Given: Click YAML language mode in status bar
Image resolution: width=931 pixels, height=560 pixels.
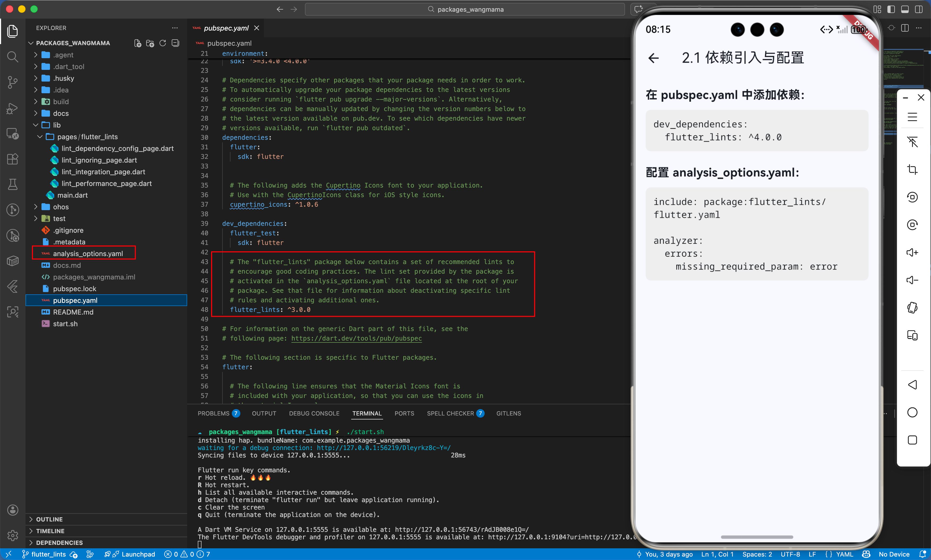Looking at the screenshot, I should [x=844, y=554].
